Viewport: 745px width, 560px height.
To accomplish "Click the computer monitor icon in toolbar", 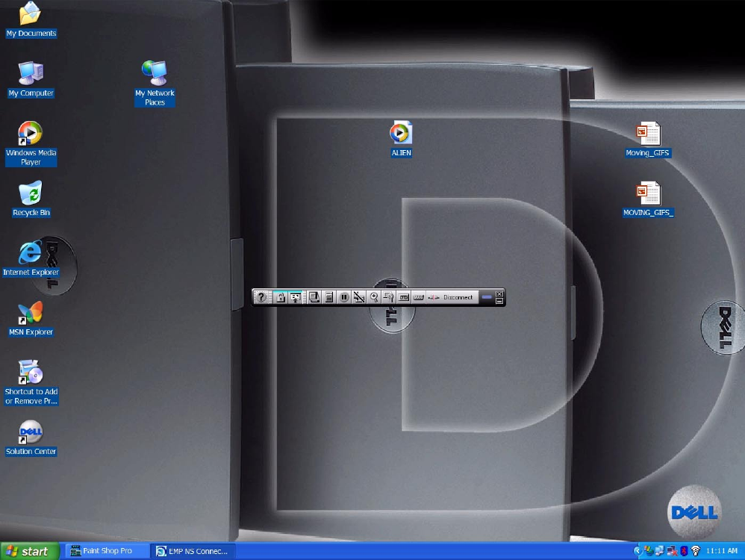I will 314,297.
